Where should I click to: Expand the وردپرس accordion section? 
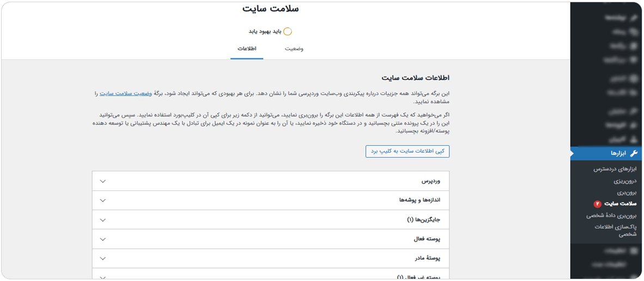coord(271,181)
